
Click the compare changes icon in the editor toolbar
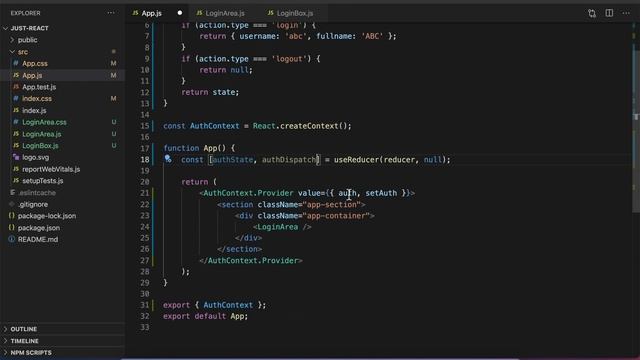592,13
